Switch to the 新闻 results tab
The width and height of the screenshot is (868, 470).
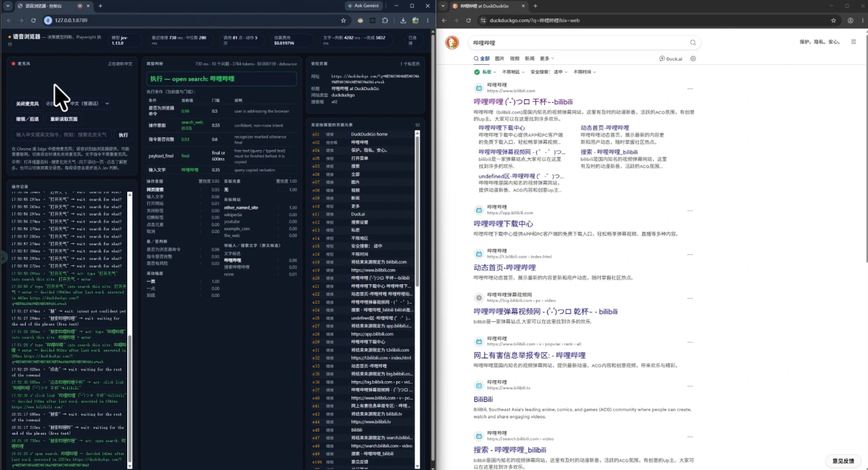coord(530,59)
